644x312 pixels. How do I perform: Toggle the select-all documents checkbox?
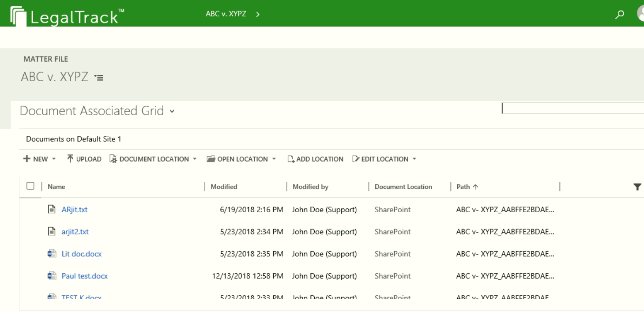(30, 186)
